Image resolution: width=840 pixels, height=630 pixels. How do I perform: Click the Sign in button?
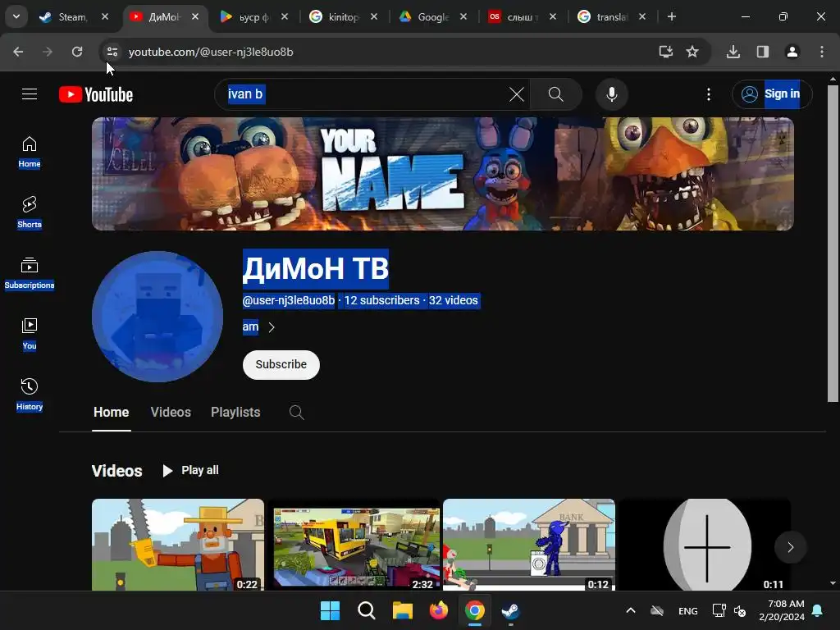pos(772,94)
